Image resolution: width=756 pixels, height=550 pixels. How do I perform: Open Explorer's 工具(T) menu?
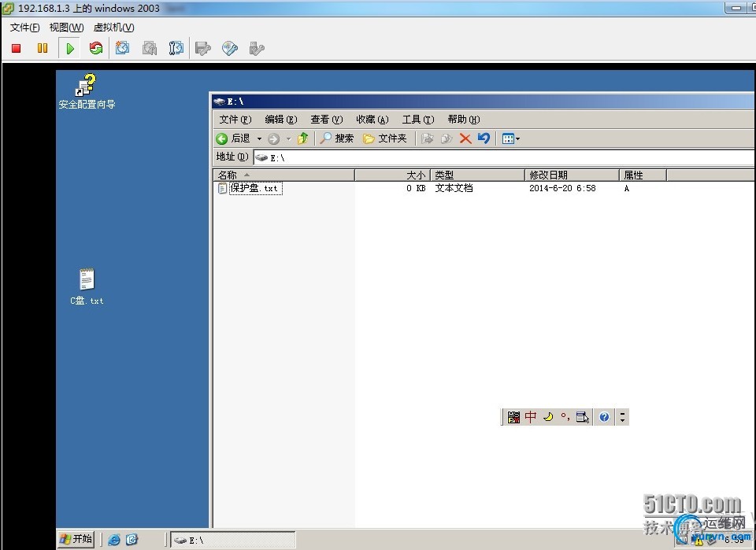[418, 120]
